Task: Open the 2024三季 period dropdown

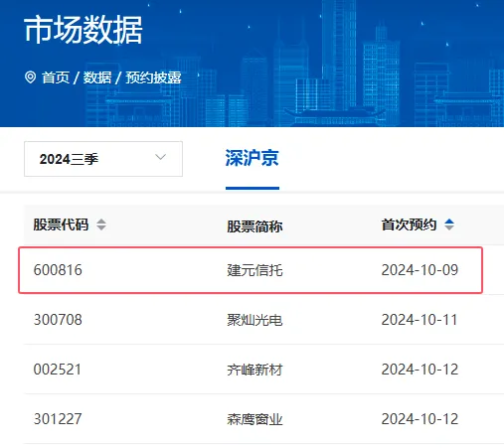Action: (103, 159)
